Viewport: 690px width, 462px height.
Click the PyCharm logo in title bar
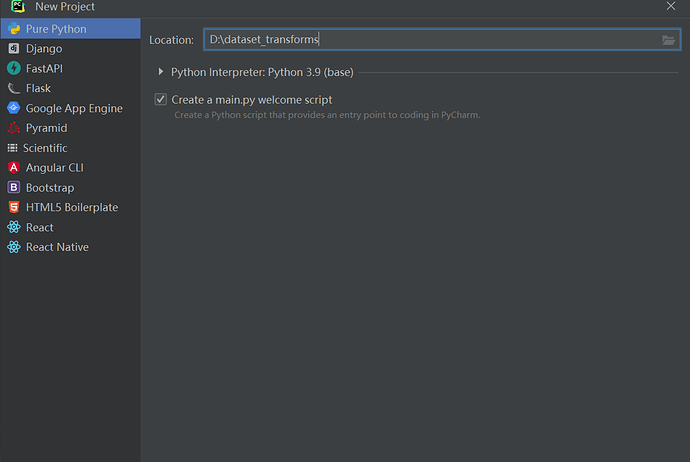18,6
